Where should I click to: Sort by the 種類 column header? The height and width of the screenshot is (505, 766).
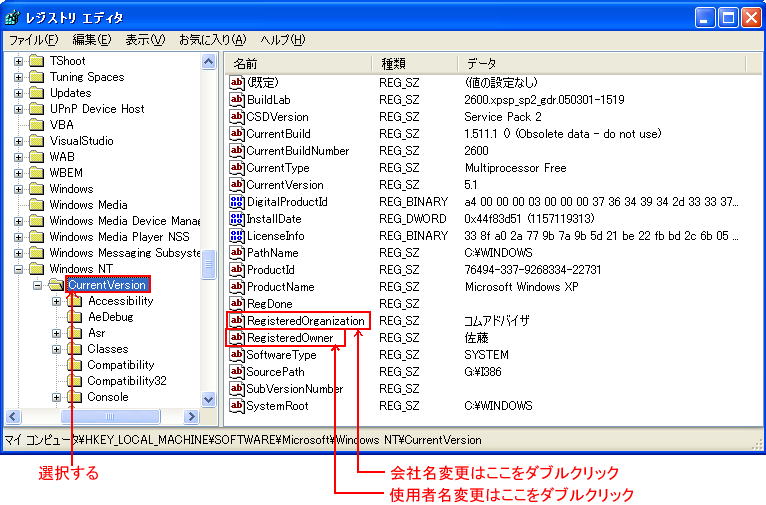point(415,63)
